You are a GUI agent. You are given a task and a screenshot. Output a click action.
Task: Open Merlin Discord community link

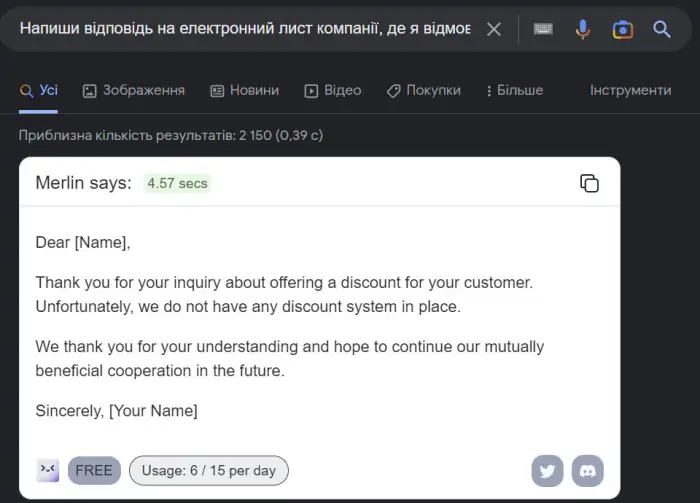click(588, 470)
